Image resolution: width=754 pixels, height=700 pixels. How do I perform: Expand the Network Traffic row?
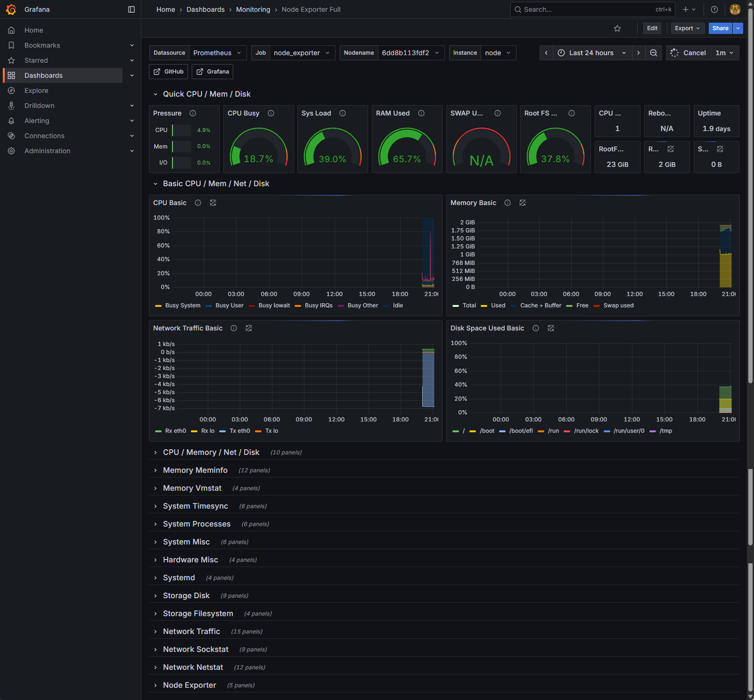click(191, 632)
